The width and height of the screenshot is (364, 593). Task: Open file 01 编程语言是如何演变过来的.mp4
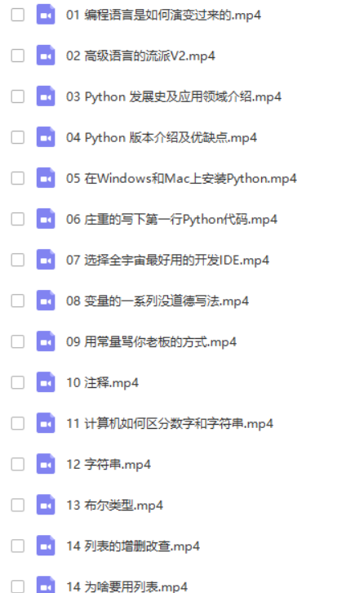[163, 16]
